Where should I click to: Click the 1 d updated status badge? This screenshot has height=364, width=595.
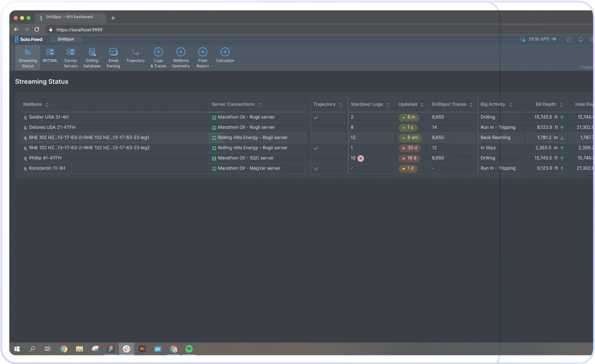click(x=408, y=168)
